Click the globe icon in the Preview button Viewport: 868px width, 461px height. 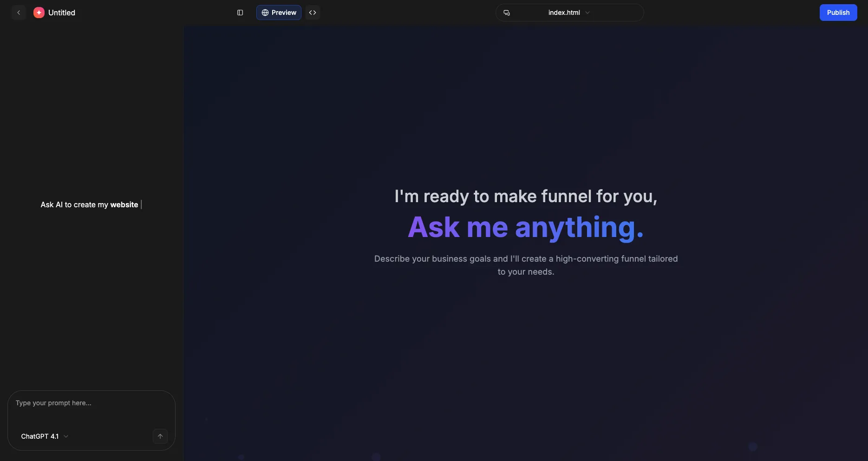265,13
